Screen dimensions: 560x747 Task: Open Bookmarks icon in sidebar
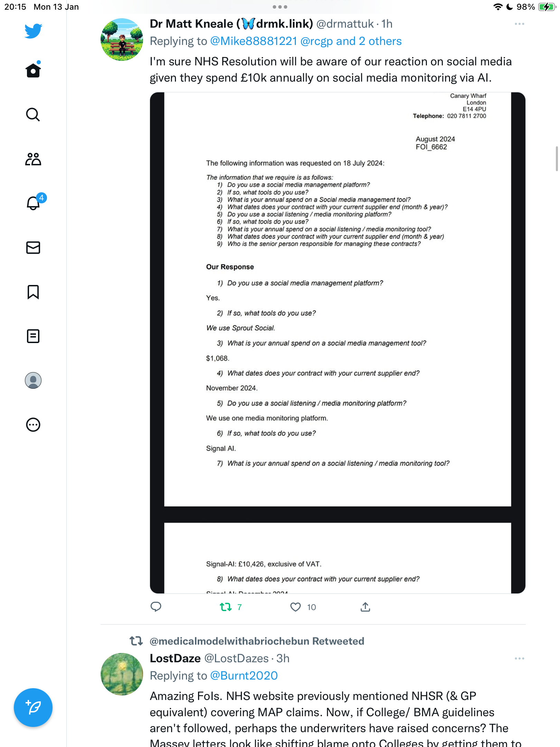tap(33, 292)
